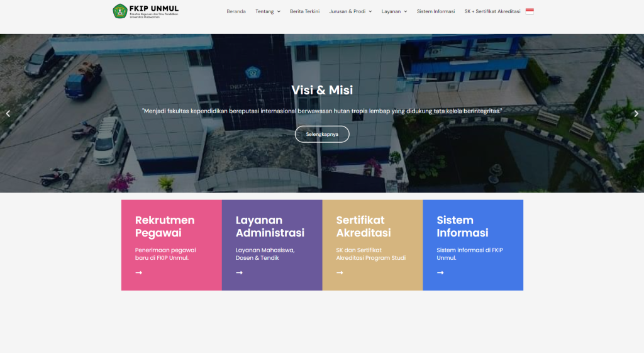Open Berita Terkini menu item
The height and width of the screenshot is (353, 644).
click(x=304, y=11)
